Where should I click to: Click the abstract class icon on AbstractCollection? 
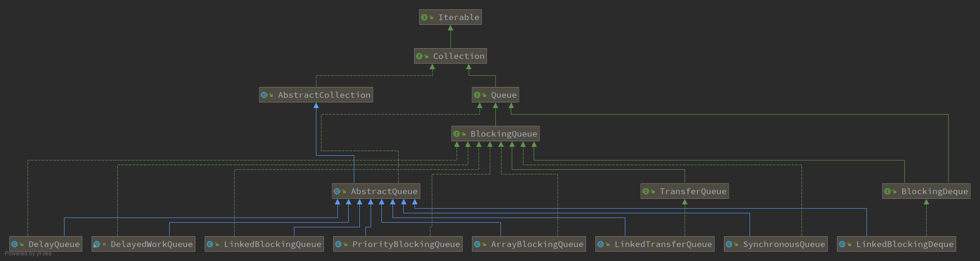tap(264, 95)
